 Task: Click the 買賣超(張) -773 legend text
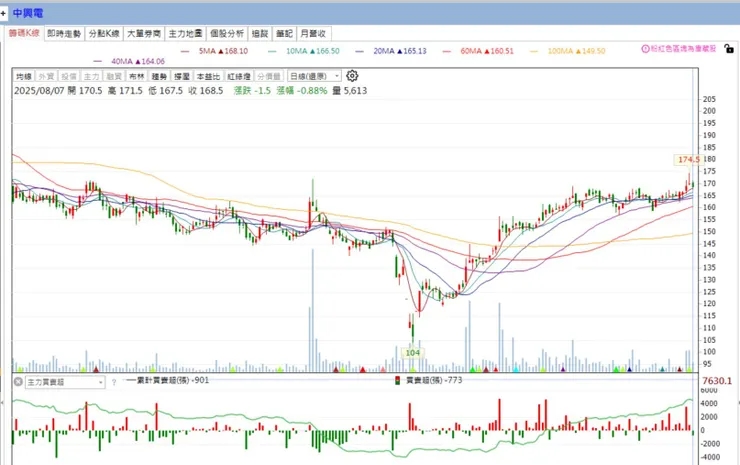coord(434,380)
